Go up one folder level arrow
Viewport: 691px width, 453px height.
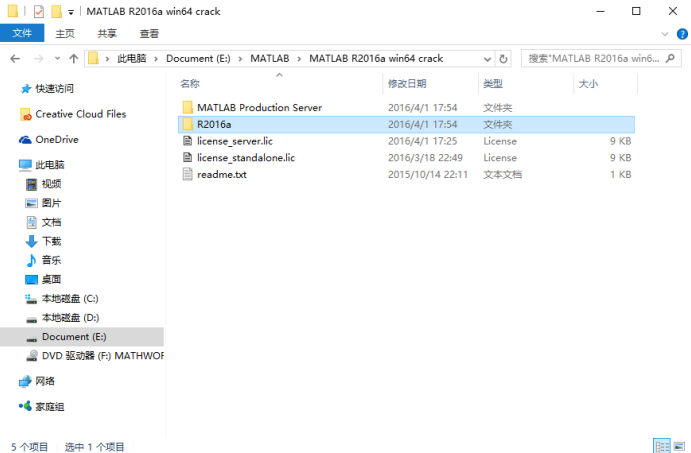(74, 59)
